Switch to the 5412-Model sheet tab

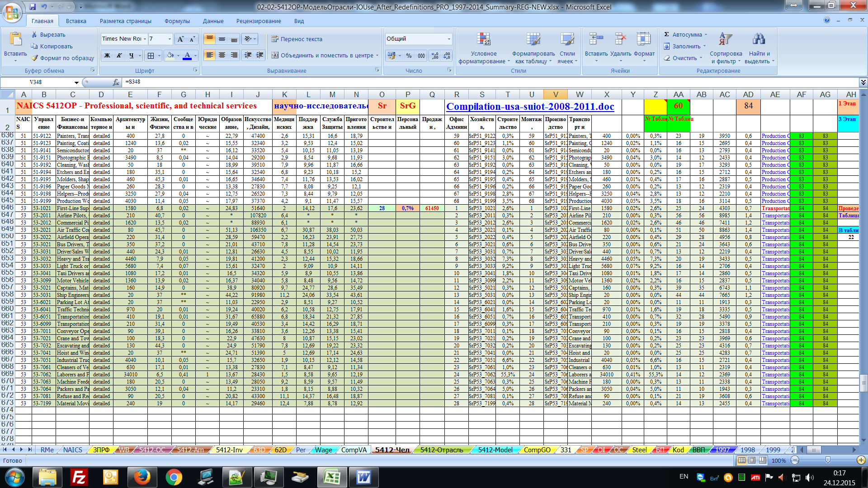point(495,450)
